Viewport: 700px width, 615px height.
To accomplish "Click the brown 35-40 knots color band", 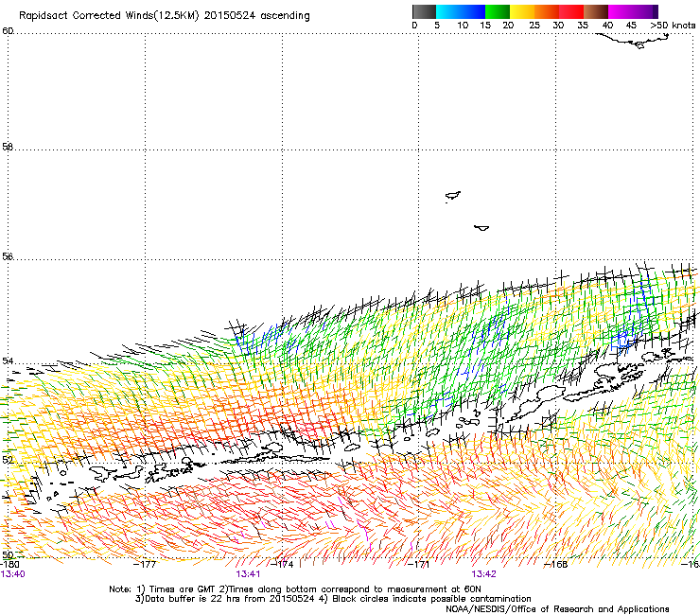I will (x=596, y=11).
